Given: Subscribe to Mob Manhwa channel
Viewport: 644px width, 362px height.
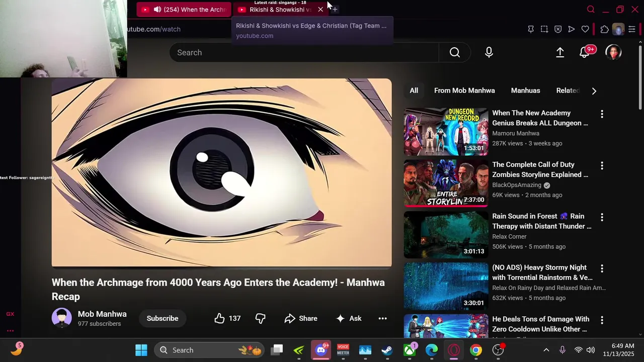Looking at the screenshot, I should coord(163,318).
